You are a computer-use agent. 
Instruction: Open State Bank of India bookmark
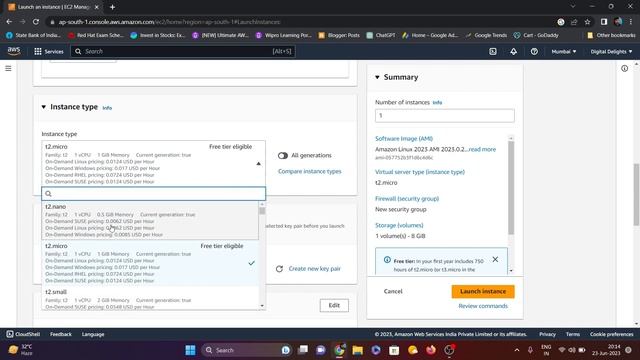[x=33, y=35]
